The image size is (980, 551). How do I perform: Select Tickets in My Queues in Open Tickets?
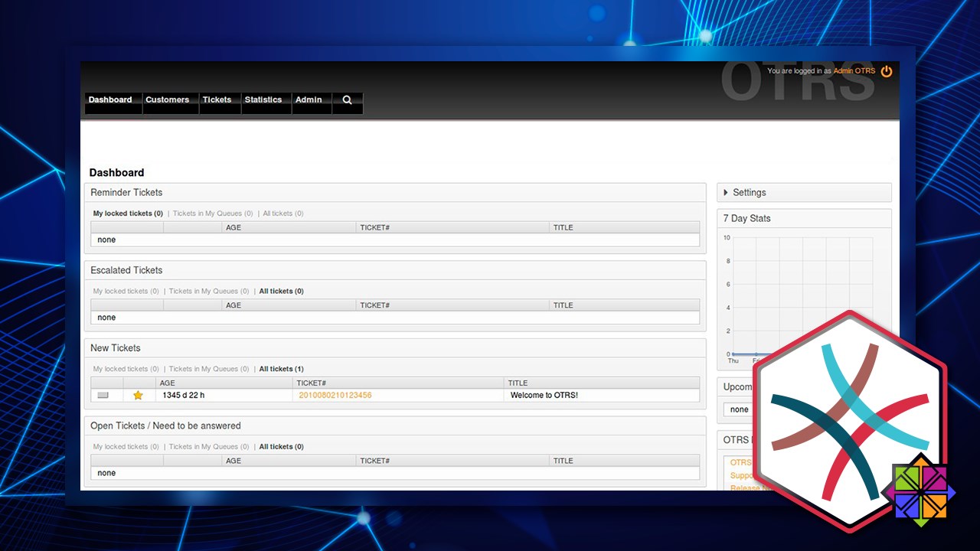pos(209,447)
